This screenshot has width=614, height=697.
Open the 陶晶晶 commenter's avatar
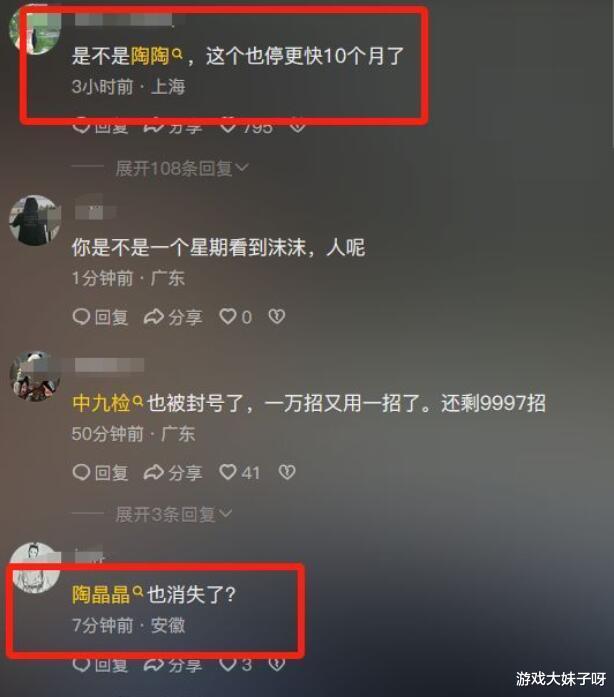pyautogui.click(x=35, y=568)
